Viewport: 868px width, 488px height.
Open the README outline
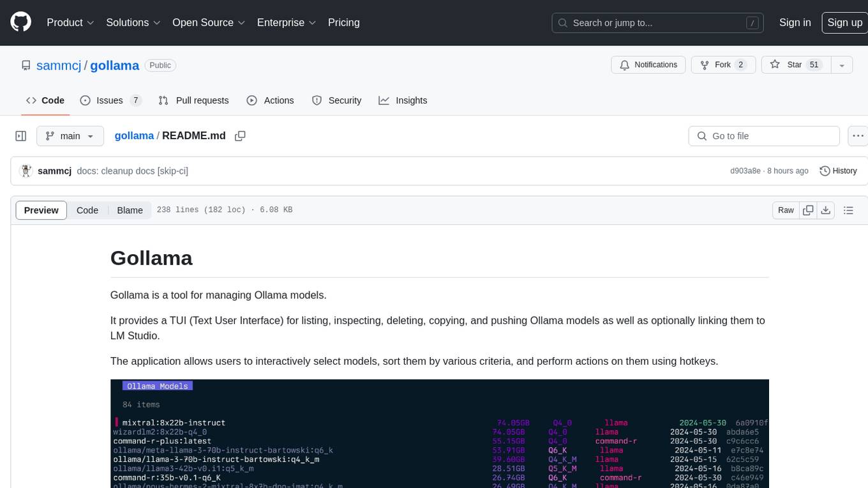tap(848, 210)
